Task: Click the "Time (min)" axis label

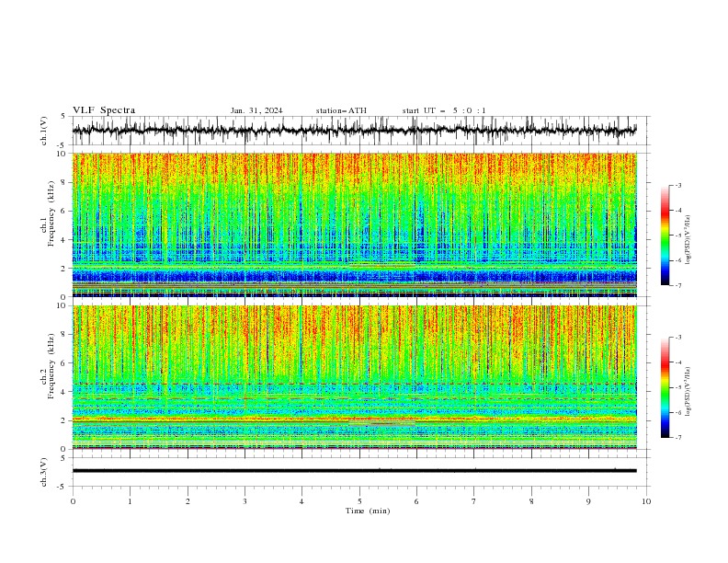Action: click(368, 511)
